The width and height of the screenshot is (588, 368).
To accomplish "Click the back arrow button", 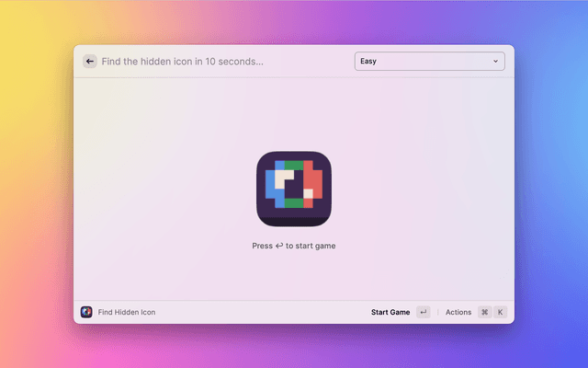I will point(89,62).
